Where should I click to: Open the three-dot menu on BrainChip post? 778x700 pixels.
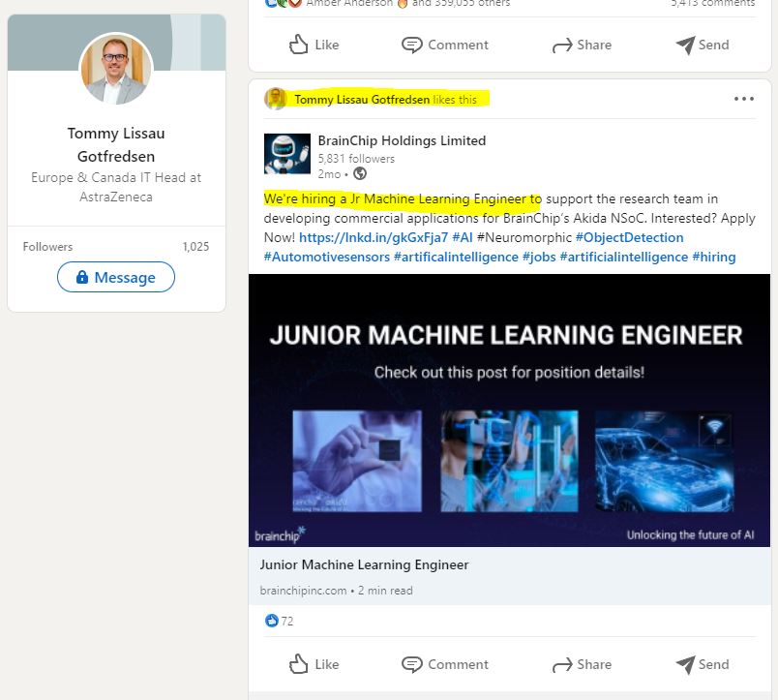click(744, 99)
